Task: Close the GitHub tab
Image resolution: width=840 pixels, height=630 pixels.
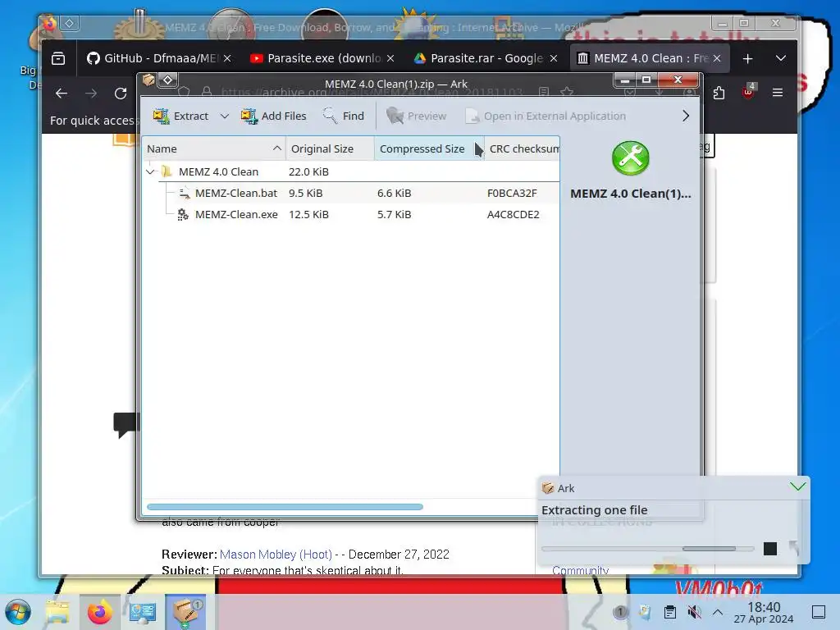Action: pos(227,58)
